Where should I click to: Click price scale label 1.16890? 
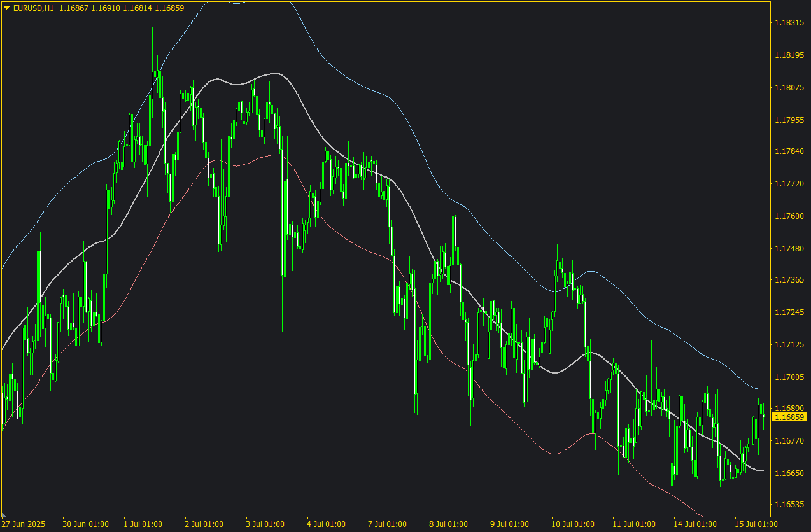[x=788, y=409]
